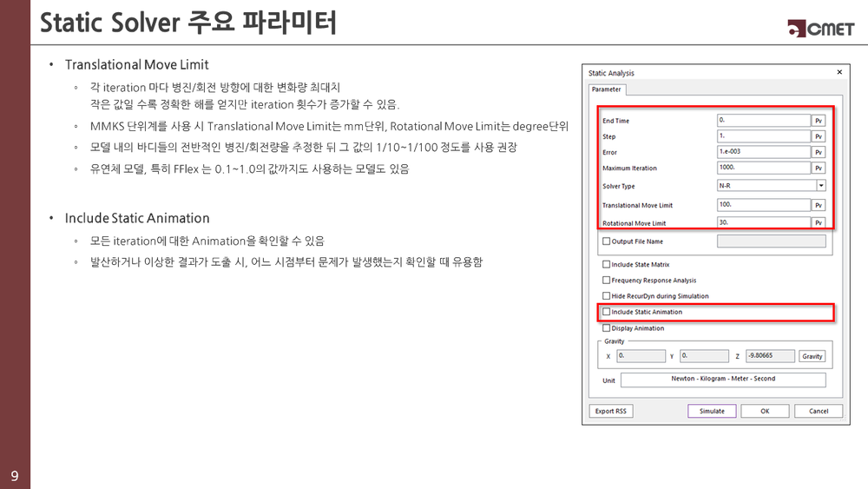
Task: Click the Gravity button
Action: point(812,356)
